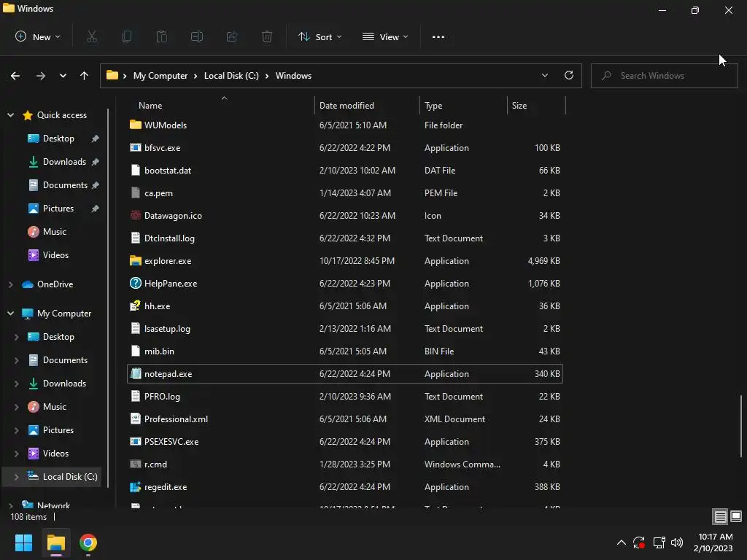747x560 pixels.
Task: Open the New dropdown menu
Action: click(38, 36)
